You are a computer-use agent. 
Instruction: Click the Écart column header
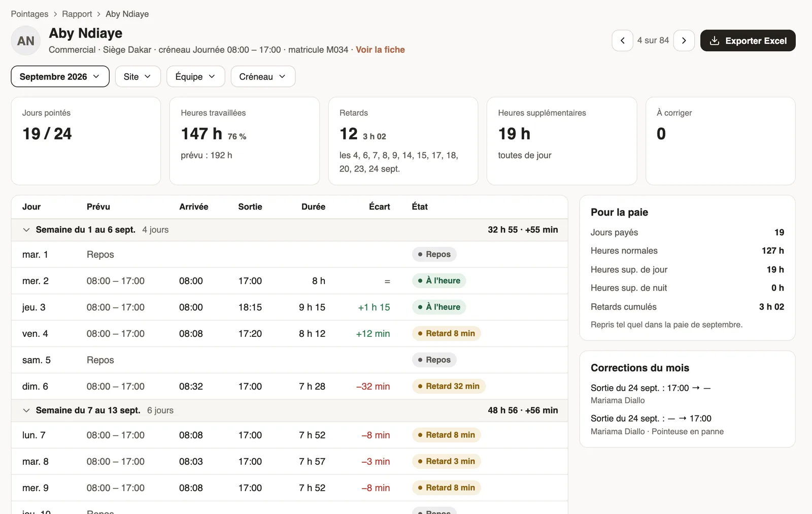click(x=379, y=207)
